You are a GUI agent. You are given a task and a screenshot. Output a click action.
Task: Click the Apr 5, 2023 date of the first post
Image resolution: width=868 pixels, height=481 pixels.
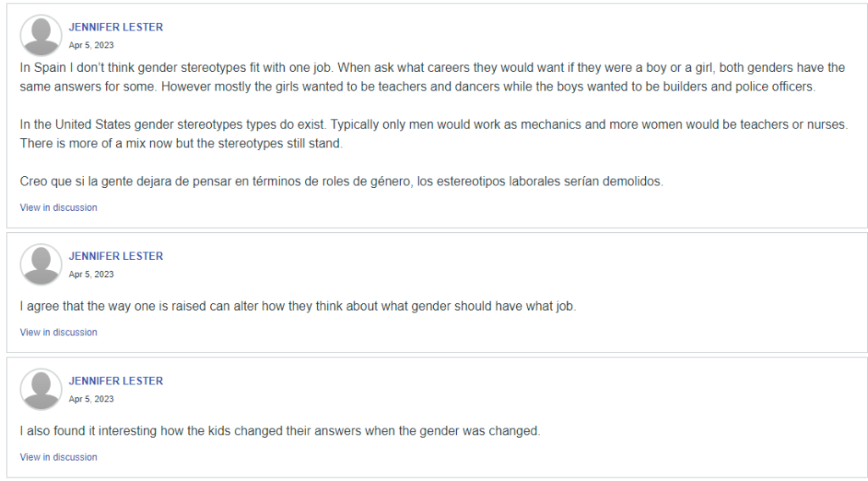92,46
